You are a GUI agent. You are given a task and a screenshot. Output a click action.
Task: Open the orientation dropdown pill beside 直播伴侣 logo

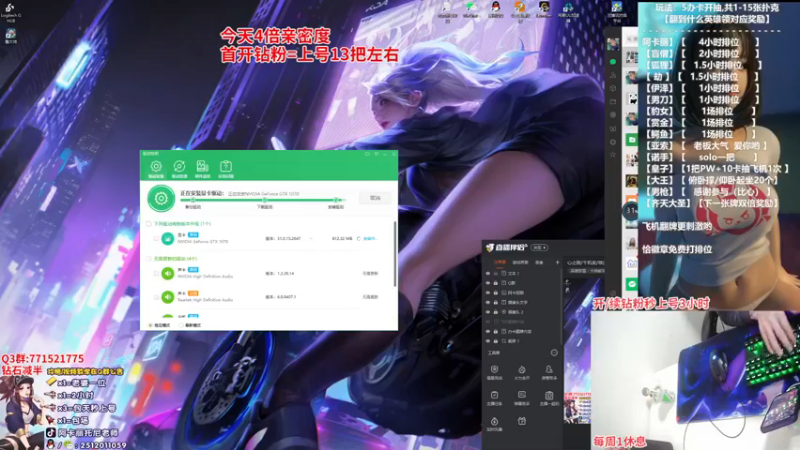coord(539,247)
